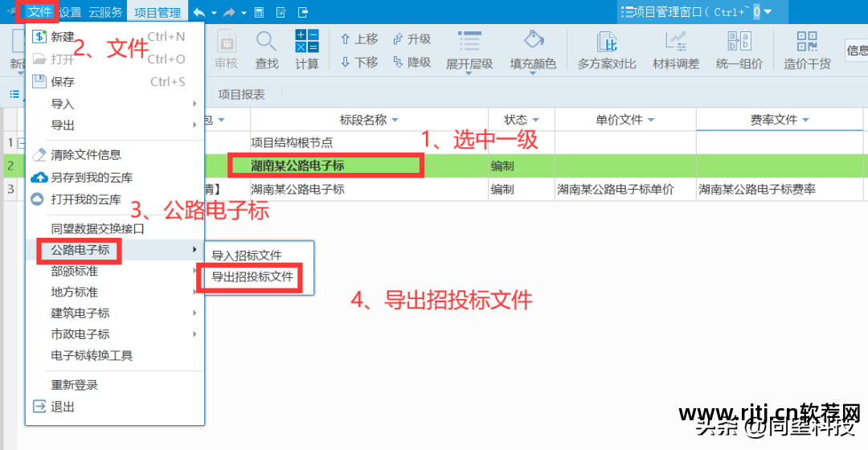Screen dimensions: 868x450
Task: Click the 材料调差 icon
Action: (x=676, y=51)
